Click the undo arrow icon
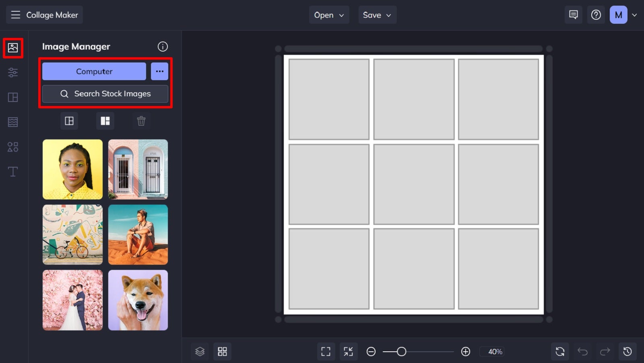The width and height of the screenshot is (644, 363). point(583,351)
